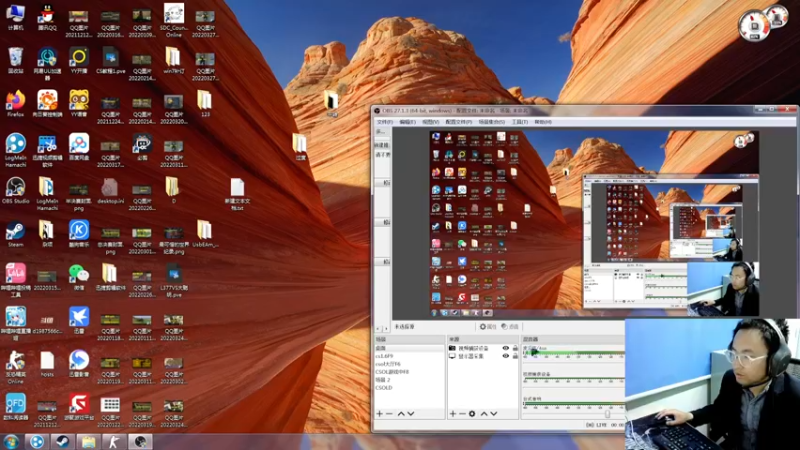
Task: Click the 滤镜 filters button
Action: click(x=510, y=327)
